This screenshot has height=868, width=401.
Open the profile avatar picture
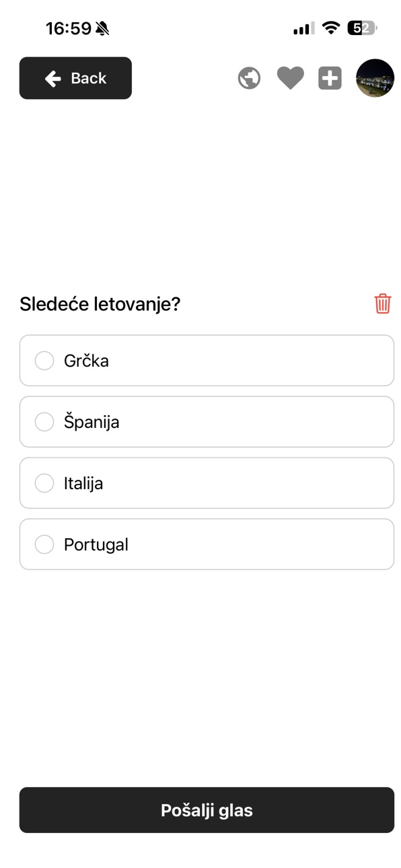(375, 78)
